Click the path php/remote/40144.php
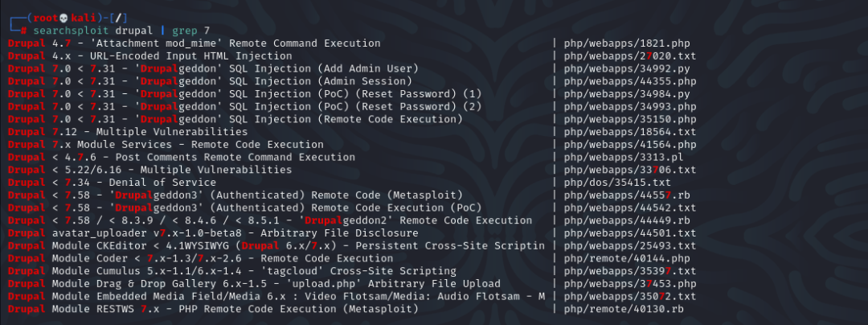The width and height of the screenshot is (868, 325). coord(627,258)
